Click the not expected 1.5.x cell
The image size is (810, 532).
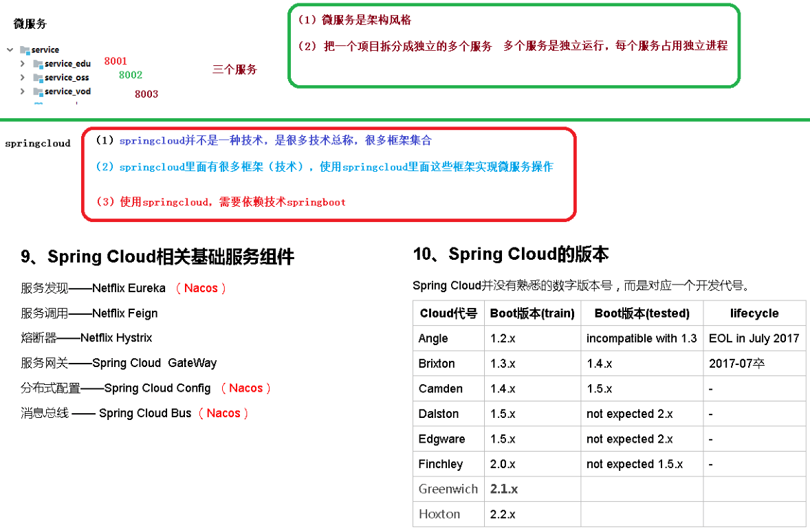642,464
